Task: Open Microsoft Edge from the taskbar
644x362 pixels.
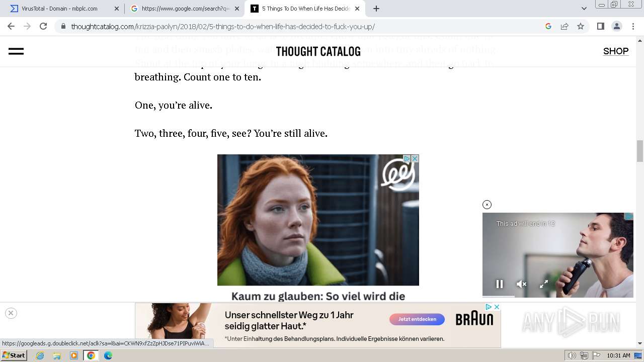Action: 108,355
